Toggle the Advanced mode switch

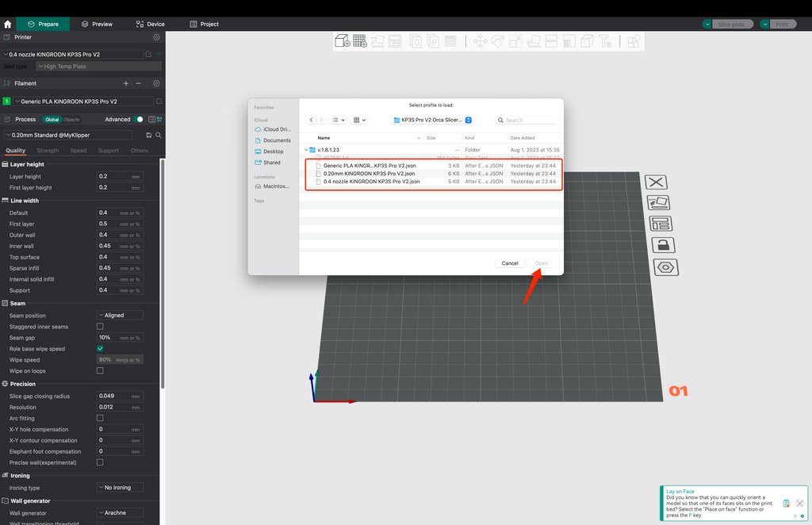pyautogui.click(x=140, y=119)
